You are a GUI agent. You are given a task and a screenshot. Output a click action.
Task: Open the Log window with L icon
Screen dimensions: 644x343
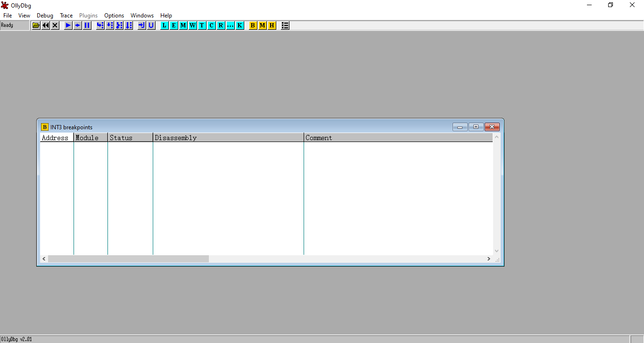tap(165, 25)
